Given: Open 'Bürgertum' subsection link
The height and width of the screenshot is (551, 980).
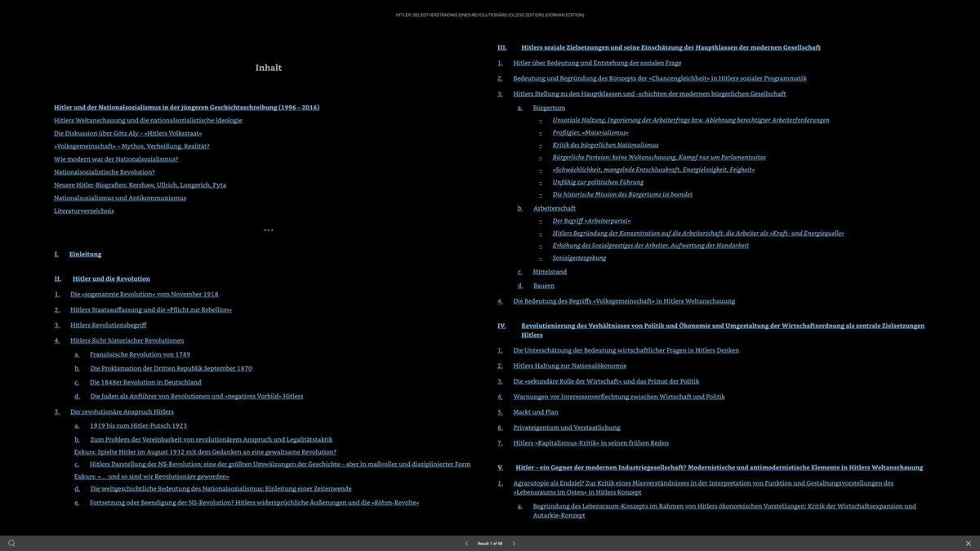Looking at the screenshot, I should [549, 108].
